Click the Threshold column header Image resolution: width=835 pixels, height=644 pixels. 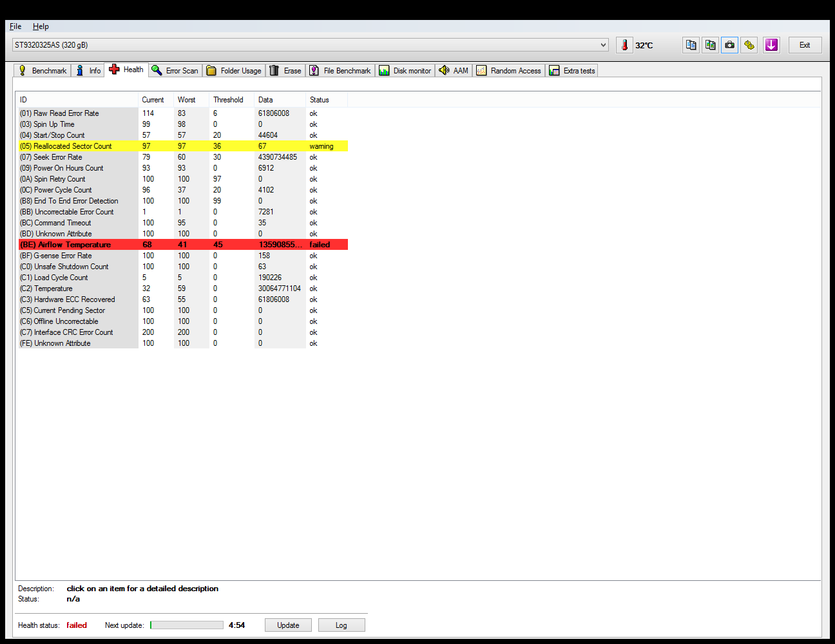(232, 100)
